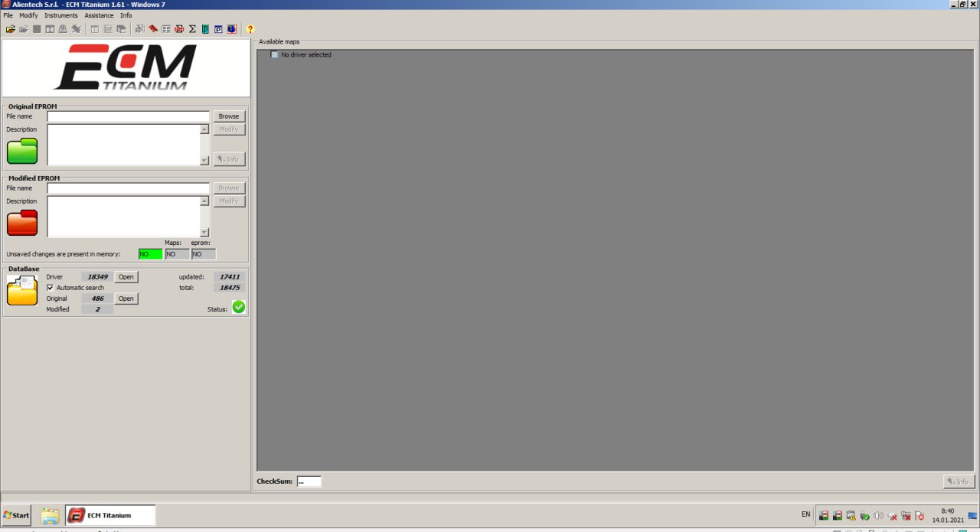Click the globe icon in the toolbar
Image resolution: width=980 pixels, height=532 pixels.
[231, 29]
